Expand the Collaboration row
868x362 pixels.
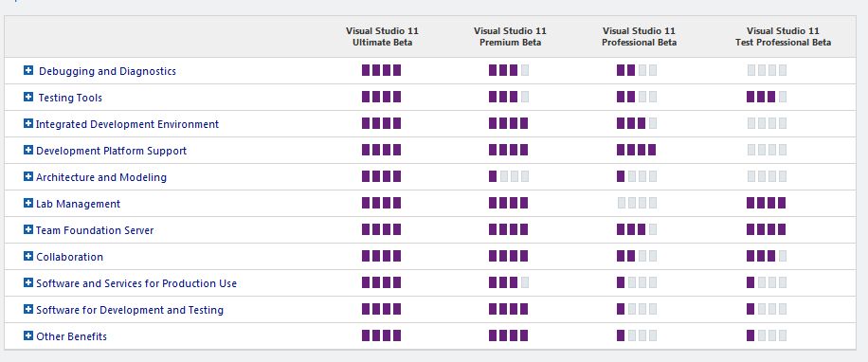pyautogui.click(x=28, y=256)
